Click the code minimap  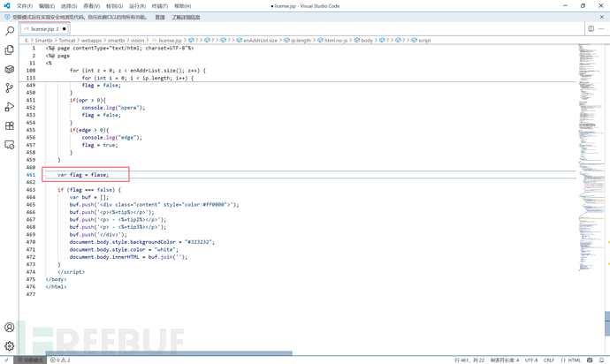591,157
